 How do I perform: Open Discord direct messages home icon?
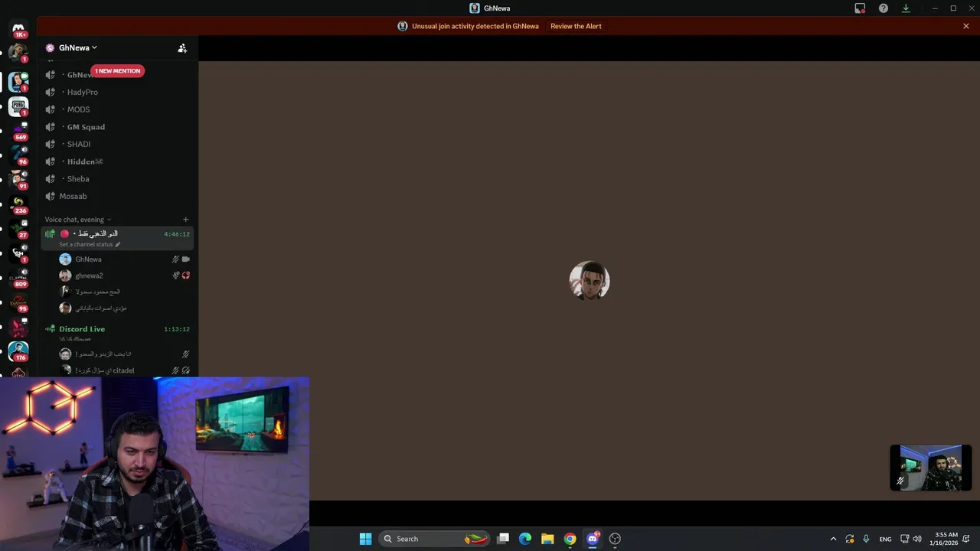tap(18, 28)
